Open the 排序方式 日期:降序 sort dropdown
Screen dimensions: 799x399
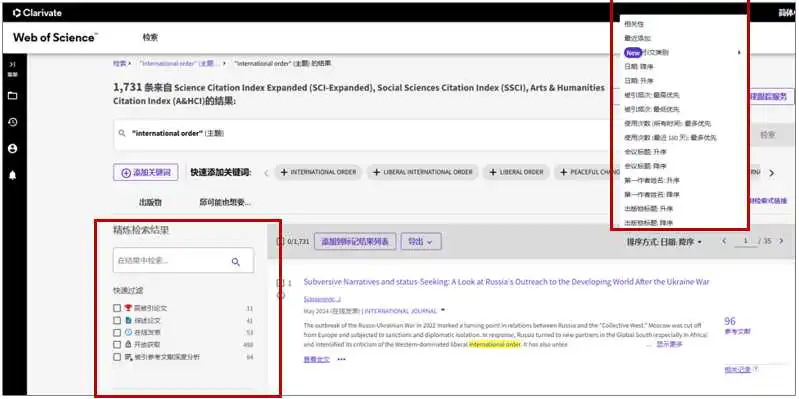point(664,242)
